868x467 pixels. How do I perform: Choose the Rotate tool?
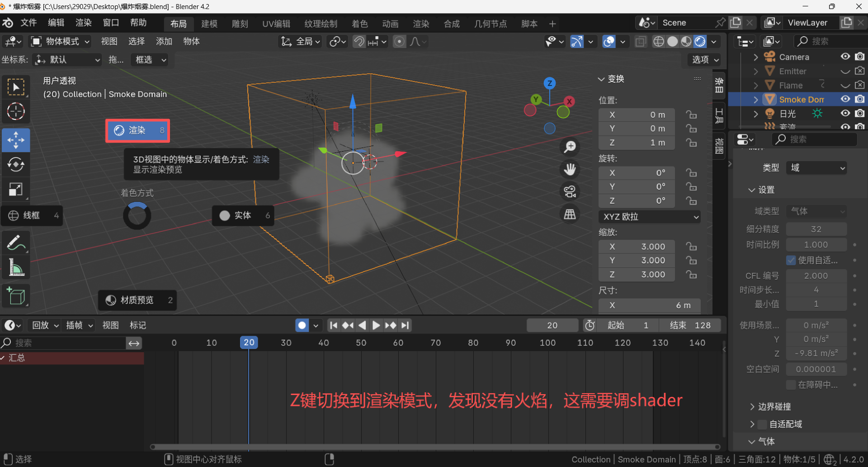click(16, 164)
